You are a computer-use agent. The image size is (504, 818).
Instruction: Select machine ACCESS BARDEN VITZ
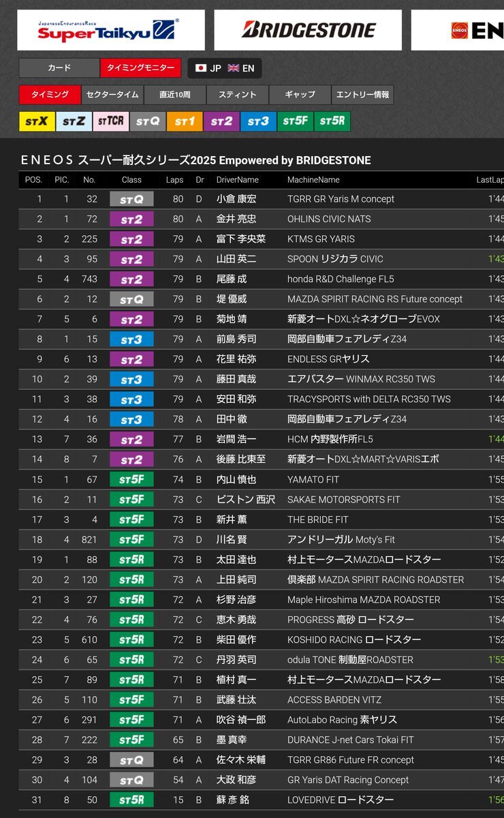click(x=334, y=699)
